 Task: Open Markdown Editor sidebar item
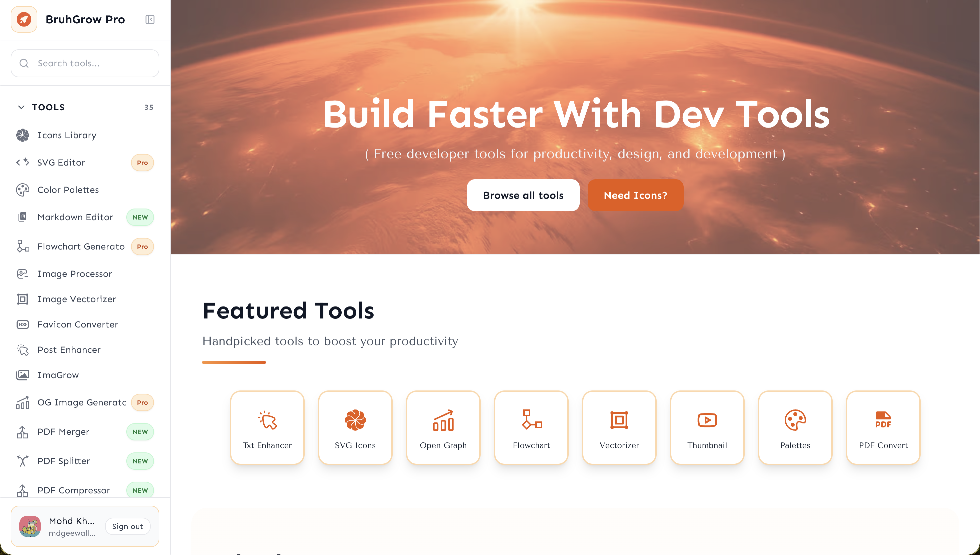[75, 217]
